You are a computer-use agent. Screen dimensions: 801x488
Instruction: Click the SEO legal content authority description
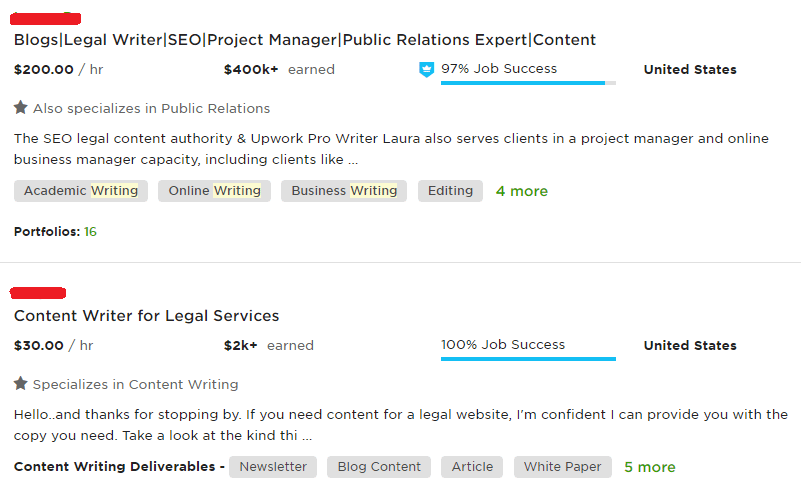coord(391,149)
